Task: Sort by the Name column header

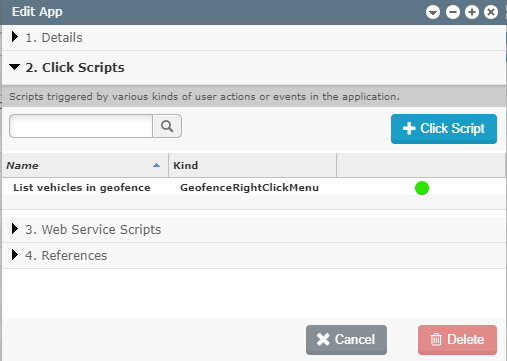Action: [85, 165]
